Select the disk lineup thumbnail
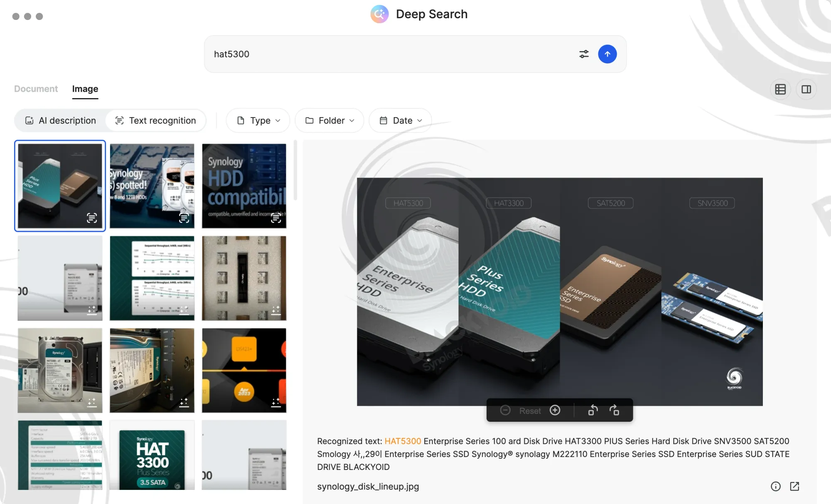Viewport: 831px width, 504px height. click(x=60, y=186)
